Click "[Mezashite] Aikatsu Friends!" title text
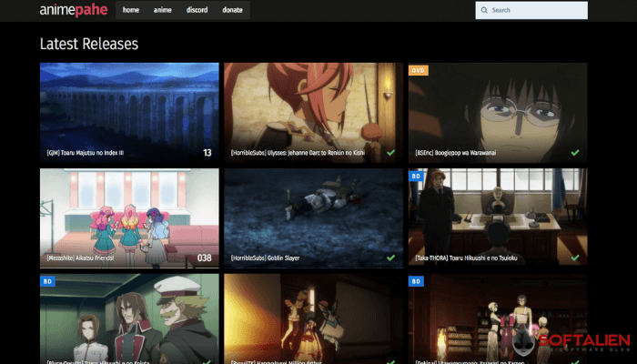This screenshot has width=637, height=364. point(80,258)
